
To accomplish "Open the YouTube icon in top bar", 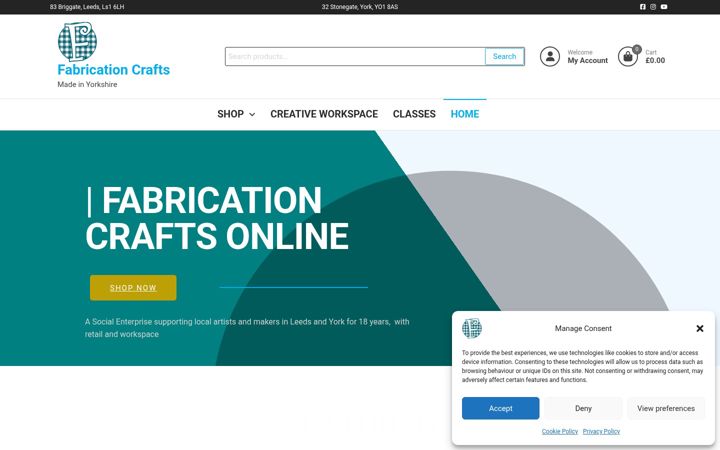I will click(664, 7).
